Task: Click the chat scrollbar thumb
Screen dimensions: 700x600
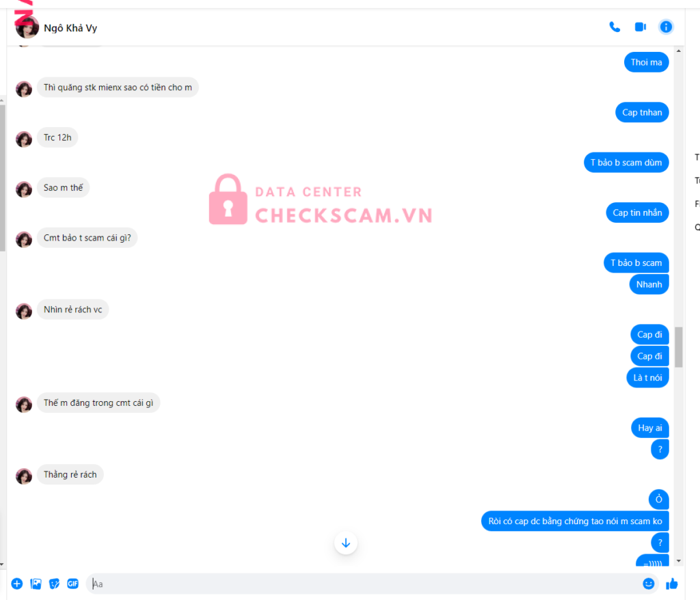Action: point(679,347)
